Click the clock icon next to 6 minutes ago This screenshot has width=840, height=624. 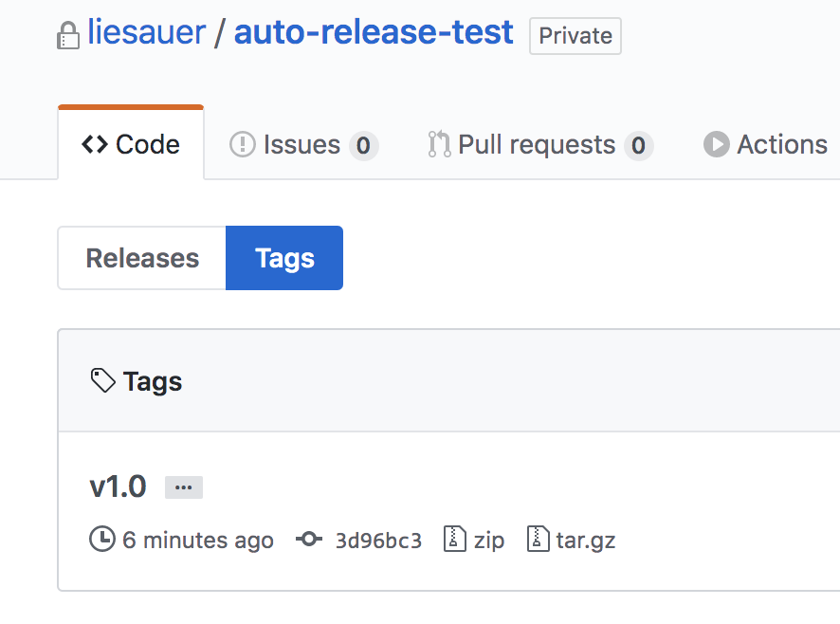click(102, 539)
